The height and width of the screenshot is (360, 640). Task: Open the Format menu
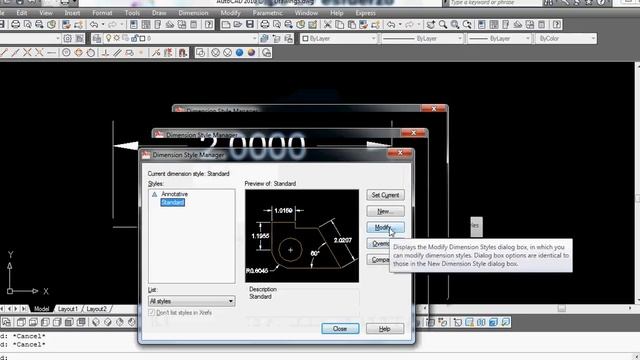(102, 13)
